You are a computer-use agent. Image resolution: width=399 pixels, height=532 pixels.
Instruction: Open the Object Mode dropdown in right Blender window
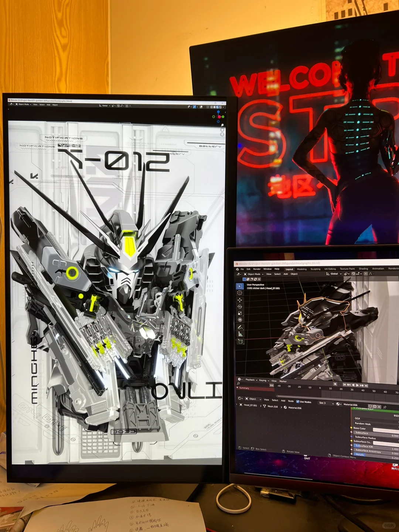[x=253, y=274]
